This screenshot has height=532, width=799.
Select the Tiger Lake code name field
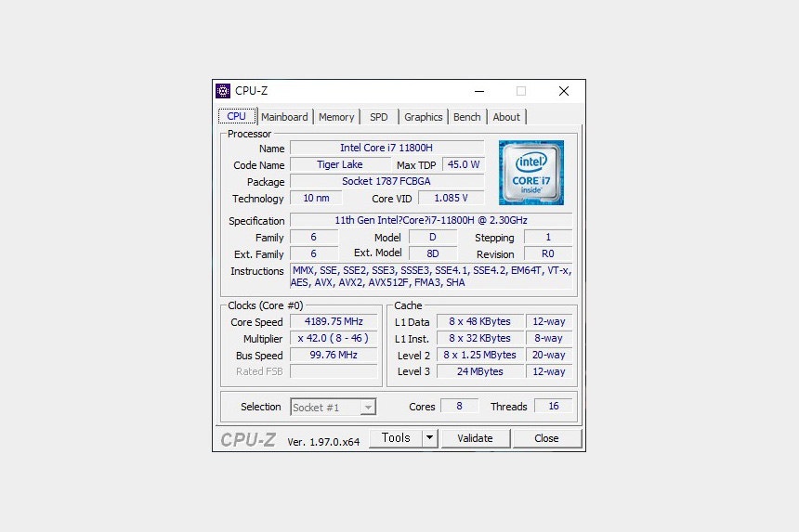[x=340, y=164]
